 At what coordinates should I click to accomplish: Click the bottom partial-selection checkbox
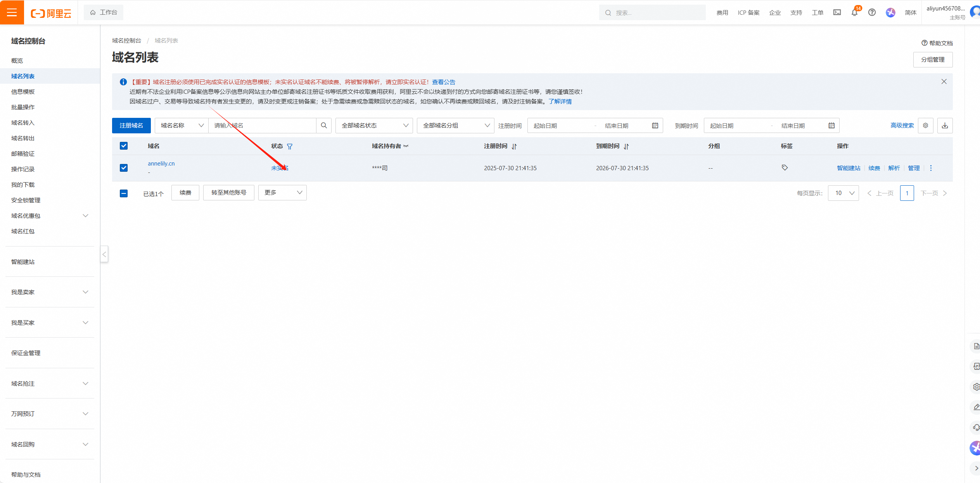[x=124, y=193]
